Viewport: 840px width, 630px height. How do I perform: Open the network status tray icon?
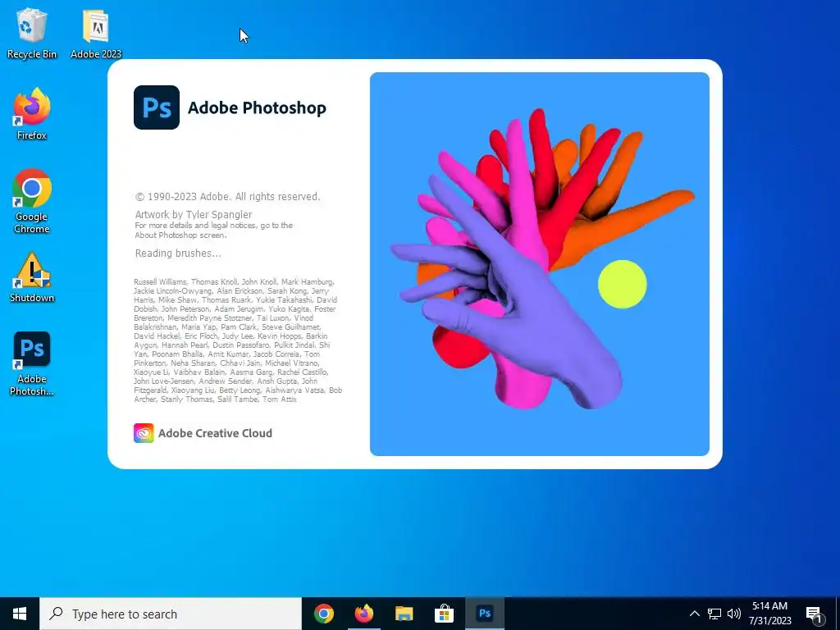pos(714,614)
